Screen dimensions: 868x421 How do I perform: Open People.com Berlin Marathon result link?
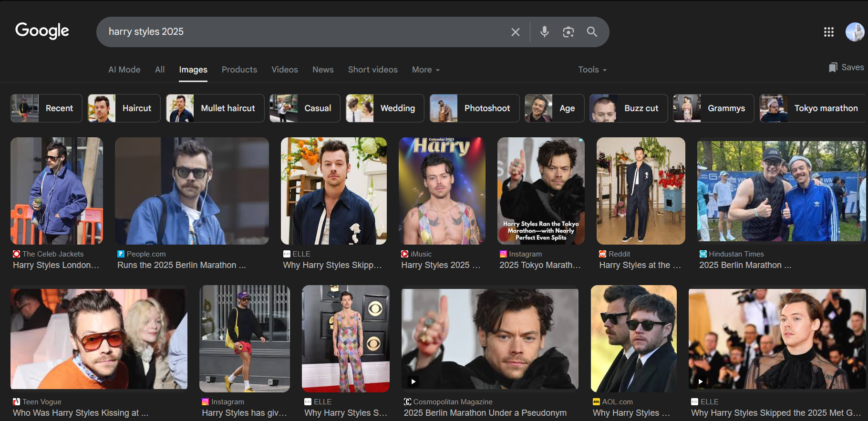point(181,265)
